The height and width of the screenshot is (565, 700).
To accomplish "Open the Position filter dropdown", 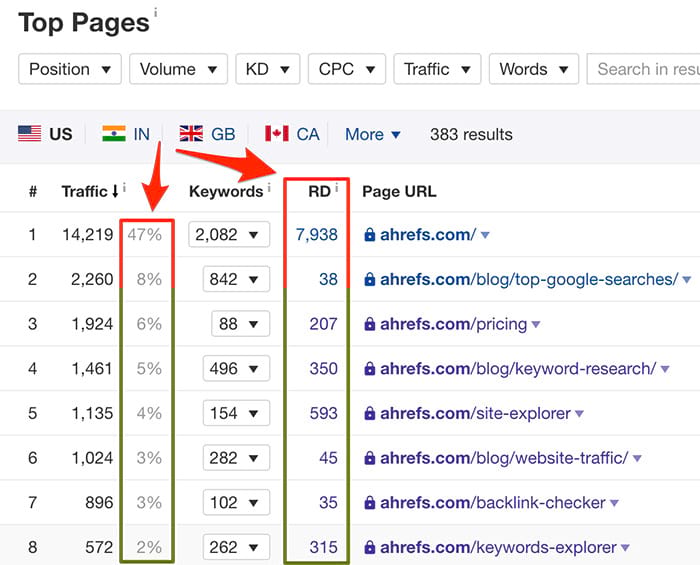I will 70,69.
